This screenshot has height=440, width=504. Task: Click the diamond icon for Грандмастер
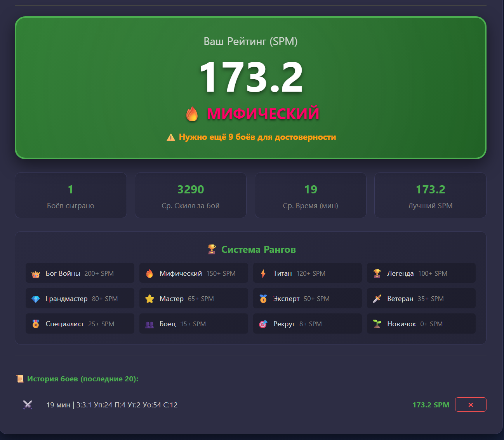[36, 299]
